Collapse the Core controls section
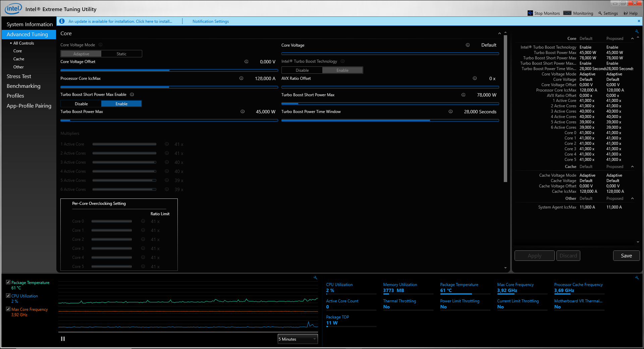This screenshot has height=349, width=644. (499, 33)
